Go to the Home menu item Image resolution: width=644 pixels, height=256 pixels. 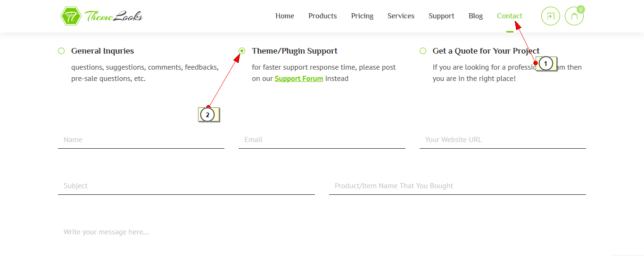click(x=285, y=16)
